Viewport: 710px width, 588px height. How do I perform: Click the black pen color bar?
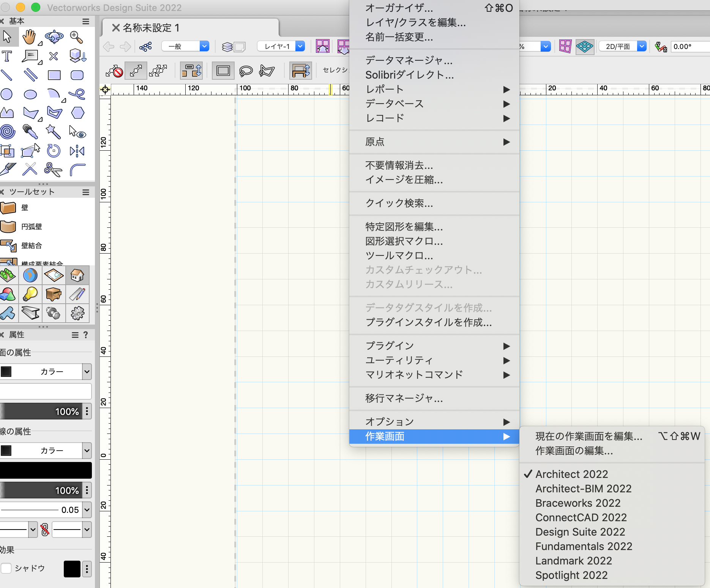(x=46, y=470)
